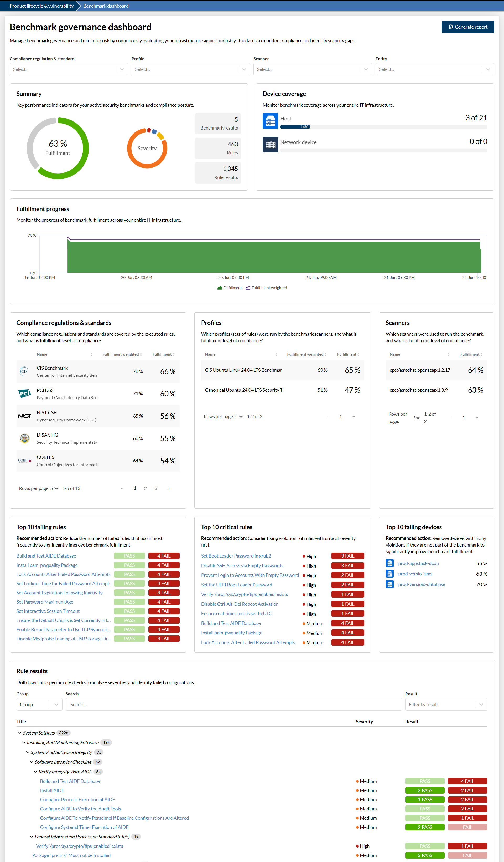The image size is (504, 862).
Task: Click the cpe:/a:redhat:openscap:1.3.9 scanner row
Action: coord(436,390)
